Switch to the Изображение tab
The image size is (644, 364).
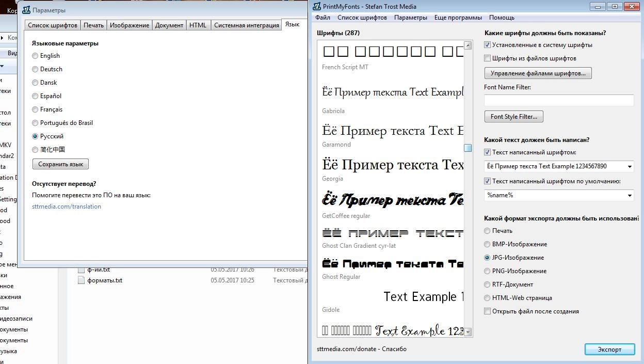[130, 25]
